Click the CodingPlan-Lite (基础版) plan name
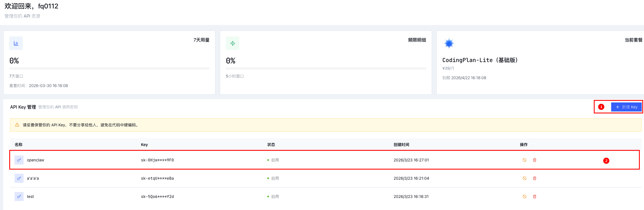The width and height of the screenshot is (644, 210). 480,60
